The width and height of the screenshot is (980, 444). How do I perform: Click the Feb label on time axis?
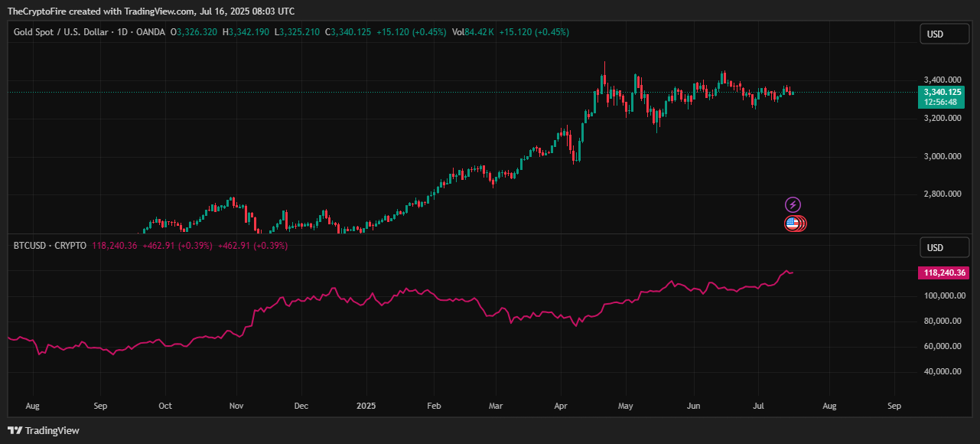[x=434, y=405]
